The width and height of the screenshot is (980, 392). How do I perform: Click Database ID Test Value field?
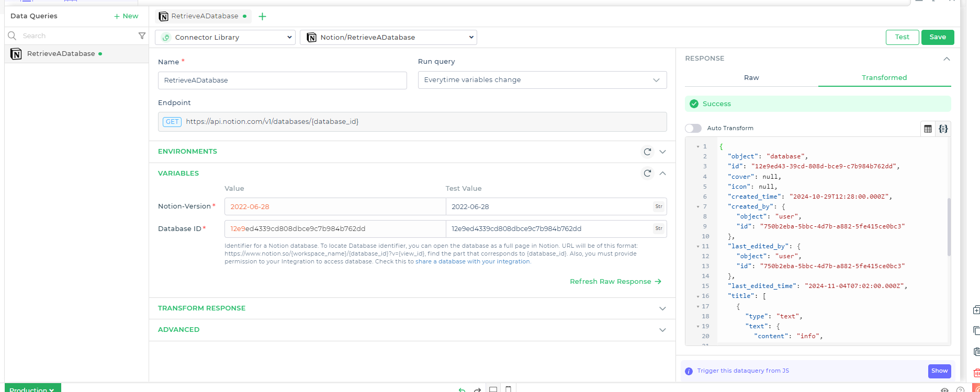556,228
